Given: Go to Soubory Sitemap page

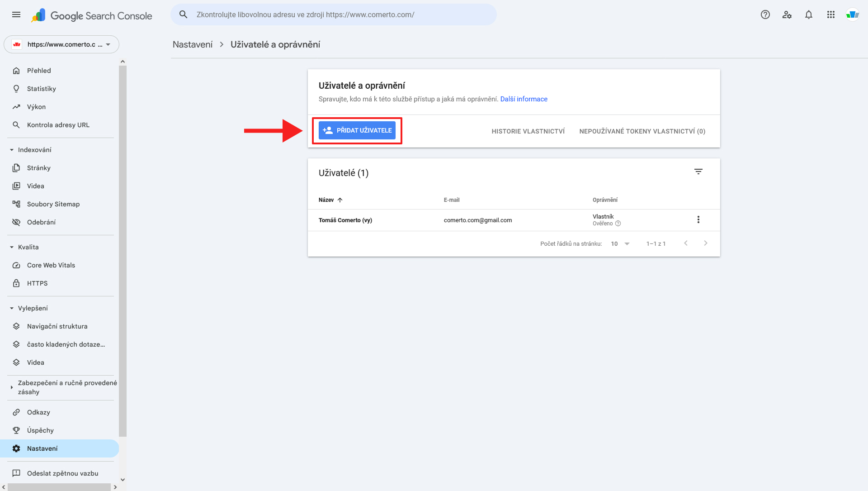Looking at the screenshot, I should click(53, 204).
